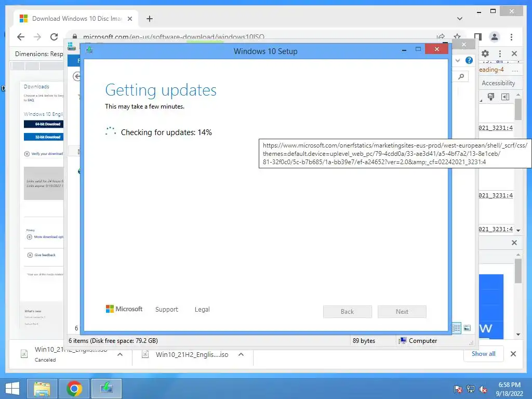Open the Legal link in Setup
This screenshot has width=532, height=399.
pos(202,310)
